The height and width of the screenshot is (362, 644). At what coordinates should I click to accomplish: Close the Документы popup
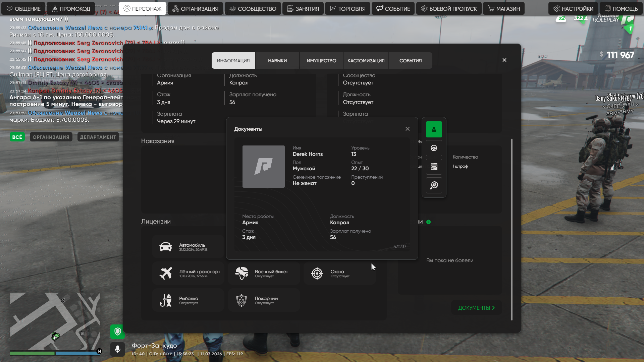tap(408, 129)
